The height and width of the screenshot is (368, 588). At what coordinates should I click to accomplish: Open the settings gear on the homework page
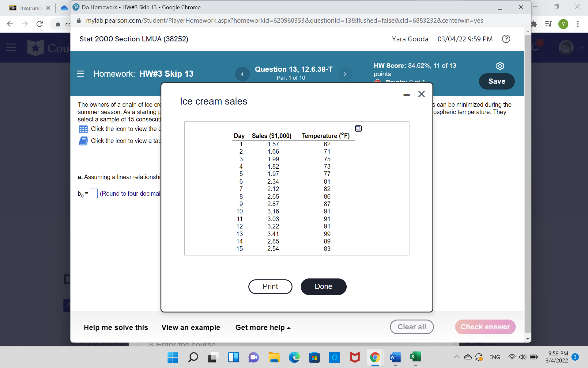click(x=500, y=66)
